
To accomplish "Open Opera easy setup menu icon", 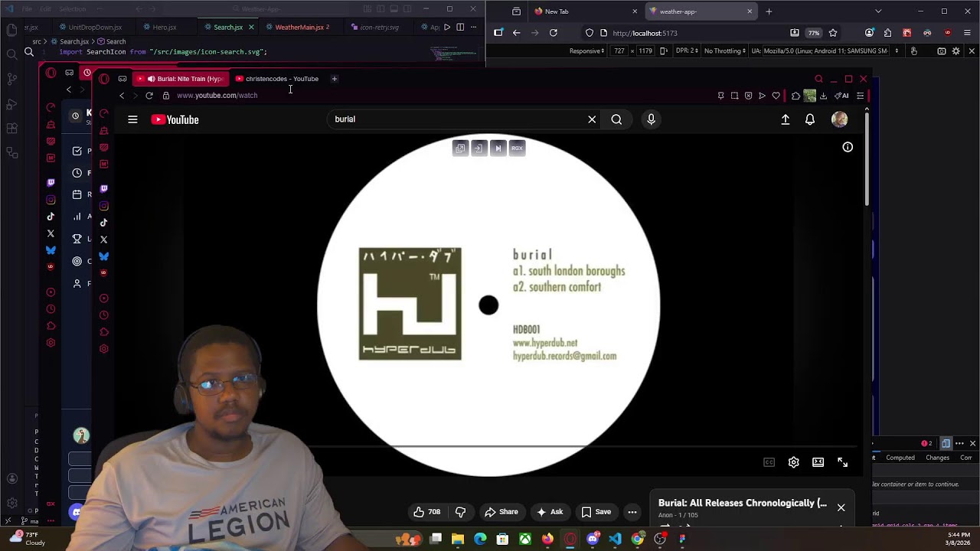I will pos(860,96).
